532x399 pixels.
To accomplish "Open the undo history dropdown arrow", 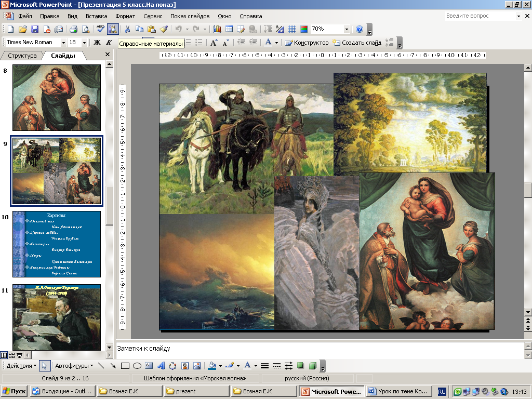I will click(187, 29).
